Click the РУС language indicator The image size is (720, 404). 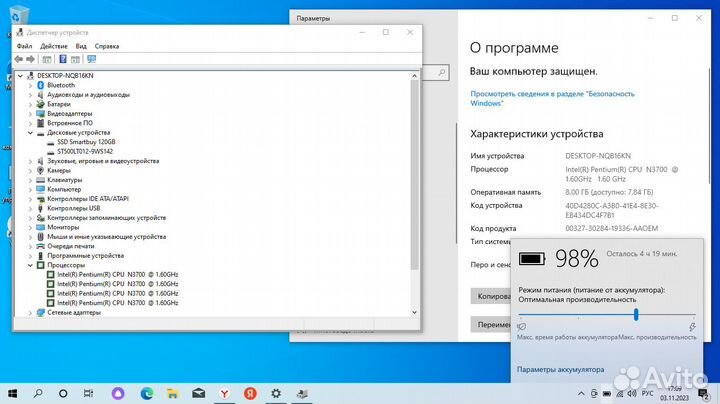[647, 394]
